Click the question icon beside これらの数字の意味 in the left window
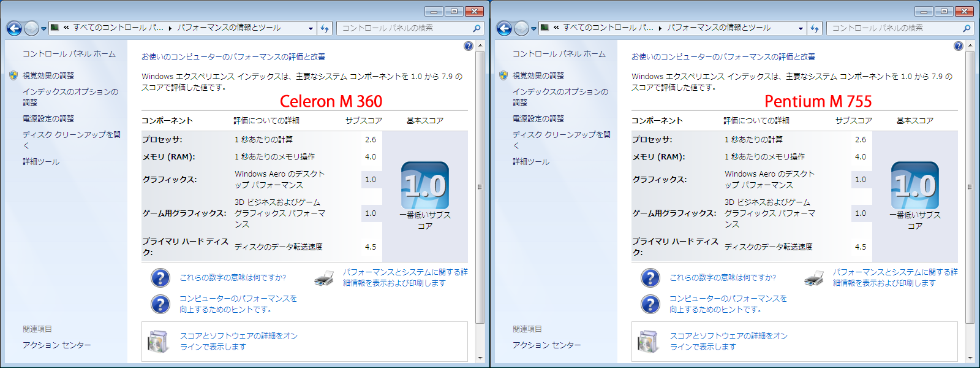The height and width of the screenshot is (368, 980). point(160,278)
